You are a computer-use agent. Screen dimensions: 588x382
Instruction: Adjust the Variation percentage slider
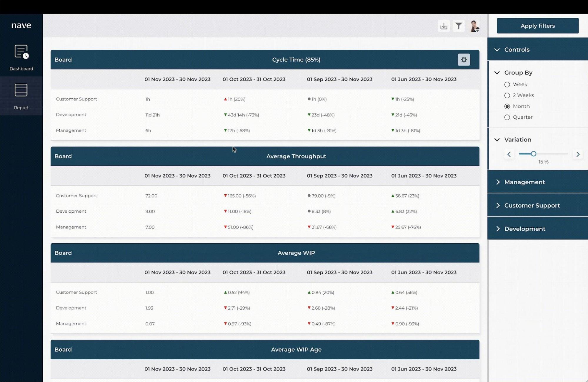click(533, 154)
